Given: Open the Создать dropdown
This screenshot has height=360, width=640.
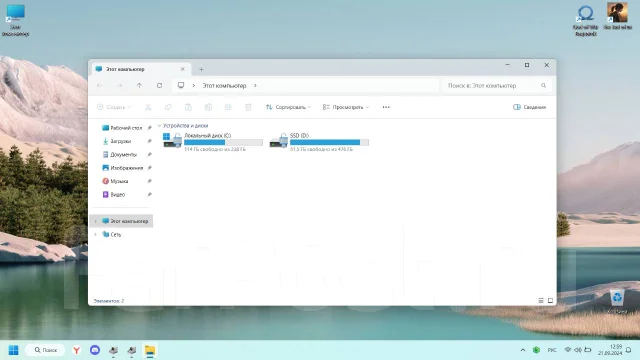Looking at the screenshot, I should click(114, 107).
